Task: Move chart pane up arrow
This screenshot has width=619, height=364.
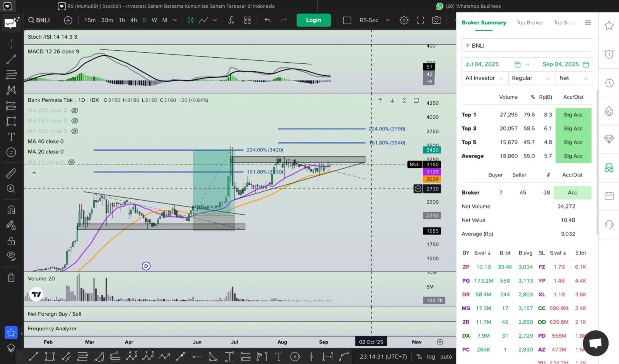Action: (380, 100)
